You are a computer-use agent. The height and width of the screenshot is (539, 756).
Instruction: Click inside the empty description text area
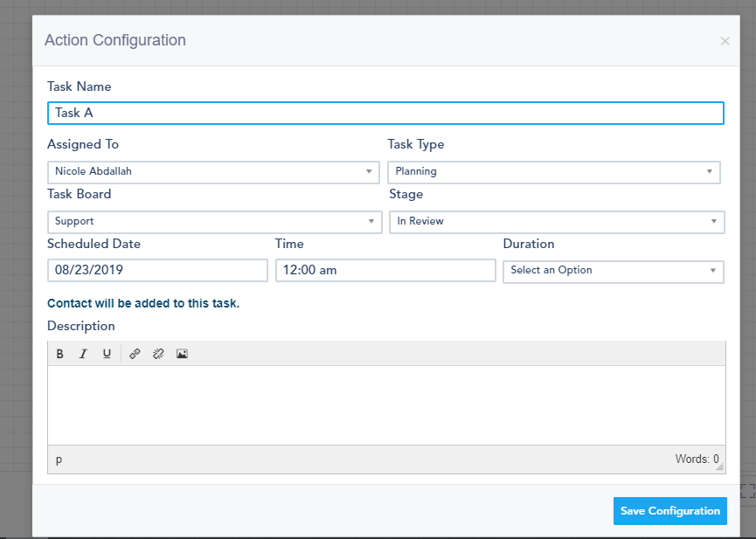[x=385, y=402]
